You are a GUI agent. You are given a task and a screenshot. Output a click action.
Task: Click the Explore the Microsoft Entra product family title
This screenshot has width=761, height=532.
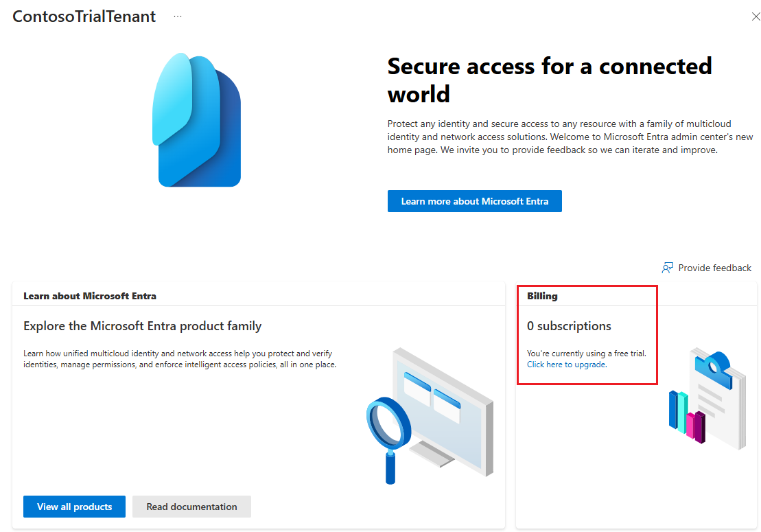(141, 325)
